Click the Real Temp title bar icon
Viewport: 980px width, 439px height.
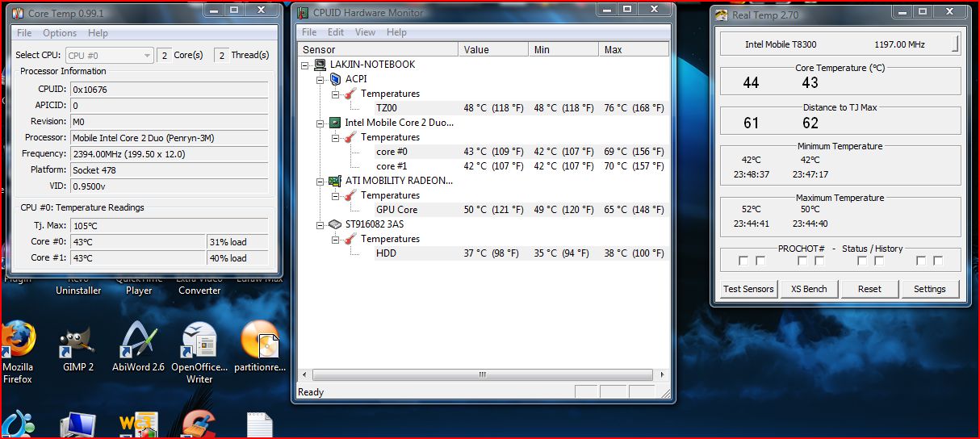coord(721,15)
